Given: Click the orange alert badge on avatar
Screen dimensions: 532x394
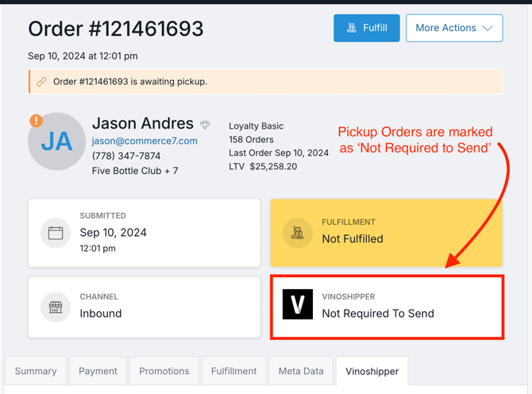Looking at the screenshot, I should click(x=36, y=121).
